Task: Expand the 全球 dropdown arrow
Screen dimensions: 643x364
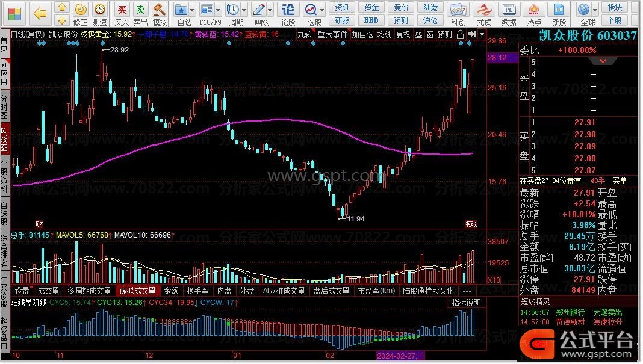Action: [595, 10]
